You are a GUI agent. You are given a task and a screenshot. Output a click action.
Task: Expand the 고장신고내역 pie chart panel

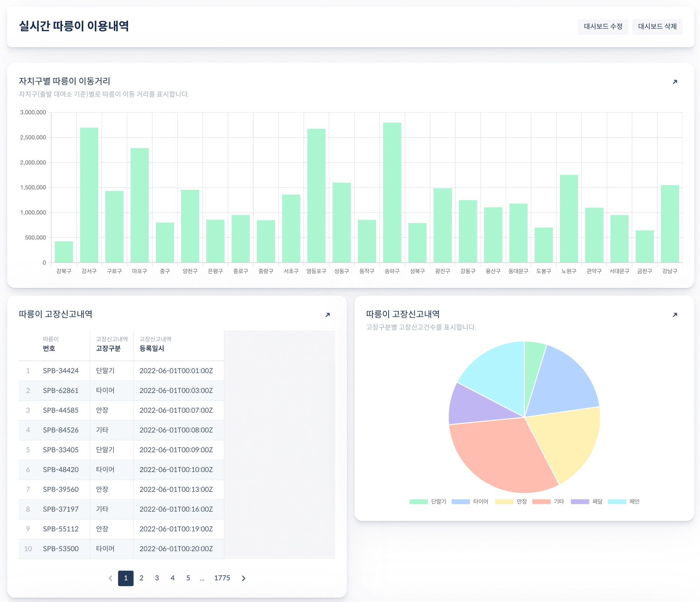(x=675, y=315)
